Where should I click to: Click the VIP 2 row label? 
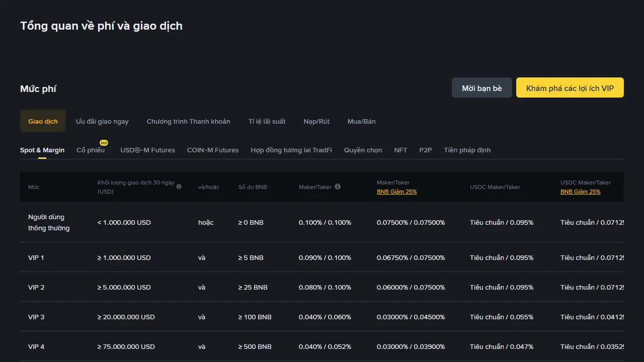tap(36, 287)
